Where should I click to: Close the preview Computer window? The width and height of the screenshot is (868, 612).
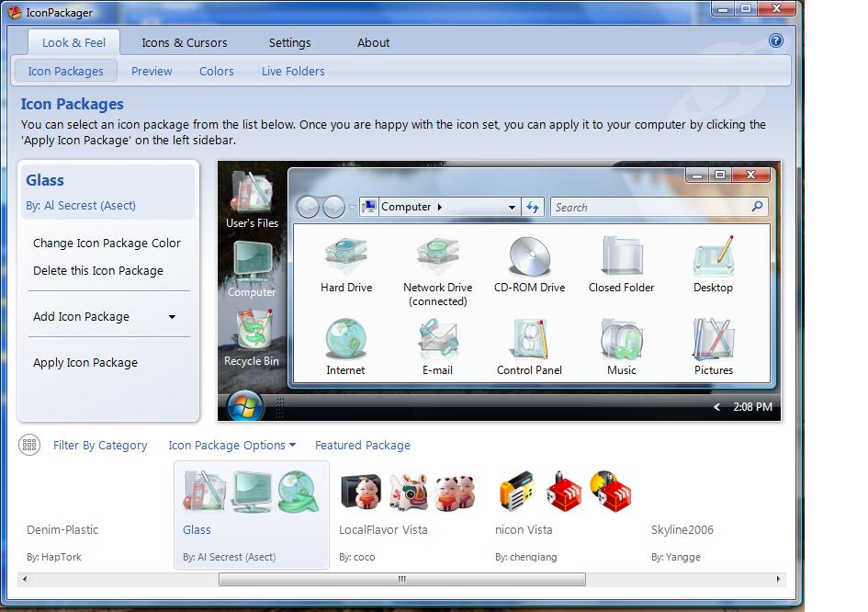coord(750,175)
